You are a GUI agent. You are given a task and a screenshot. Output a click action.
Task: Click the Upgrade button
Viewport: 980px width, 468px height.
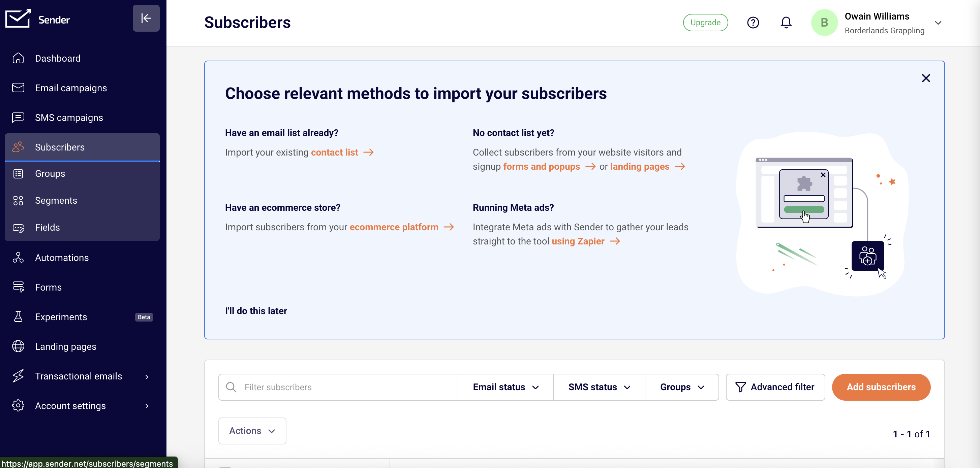[705, 23]
